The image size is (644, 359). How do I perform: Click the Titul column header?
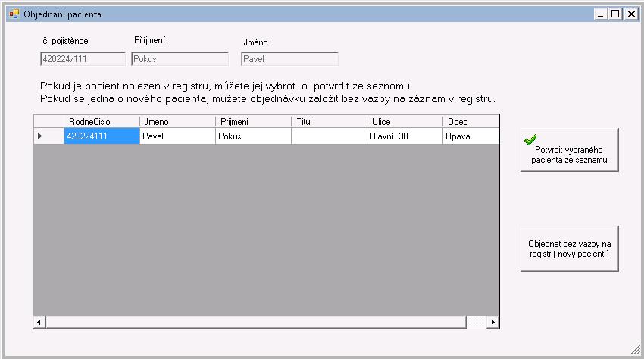tap(329, 122)
